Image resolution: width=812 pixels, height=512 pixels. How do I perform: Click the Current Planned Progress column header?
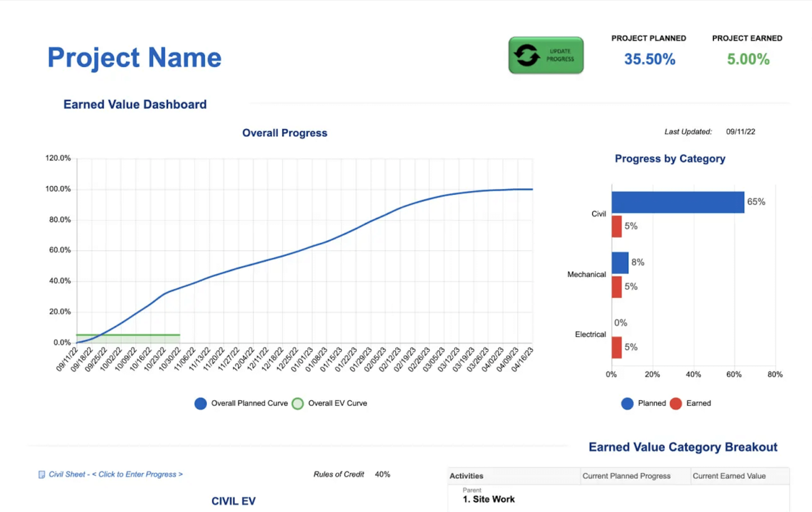tap(626, 476)
